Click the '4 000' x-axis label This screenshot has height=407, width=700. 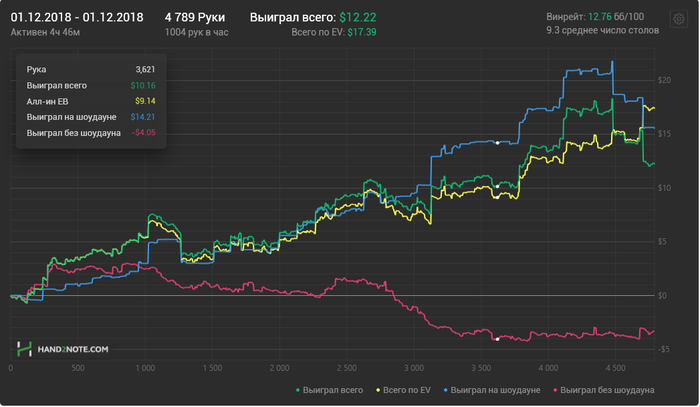pyautogui.click(x=548, y=368)
